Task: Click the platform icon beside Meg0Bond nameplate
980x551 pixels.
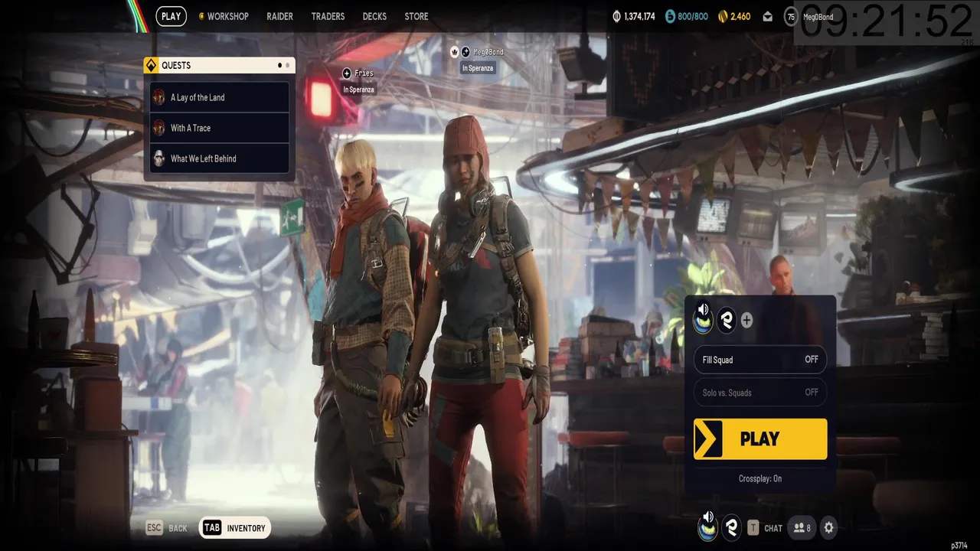Action: (465, 52)
